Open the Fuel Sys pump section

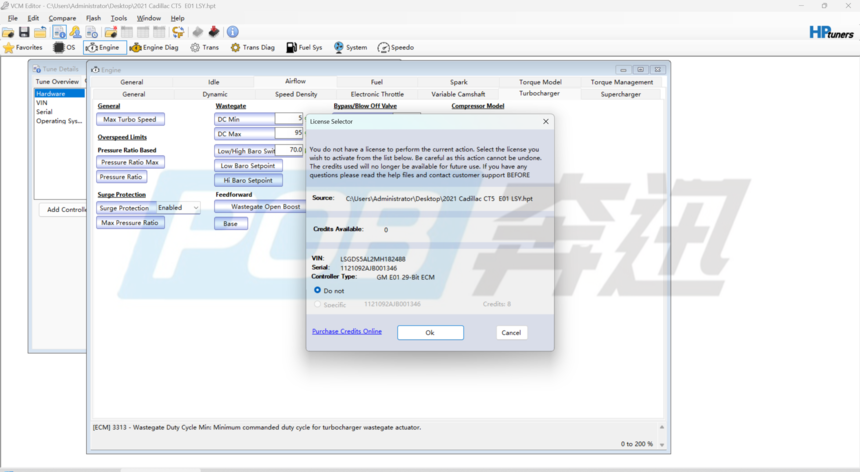(x=304, y=48)
